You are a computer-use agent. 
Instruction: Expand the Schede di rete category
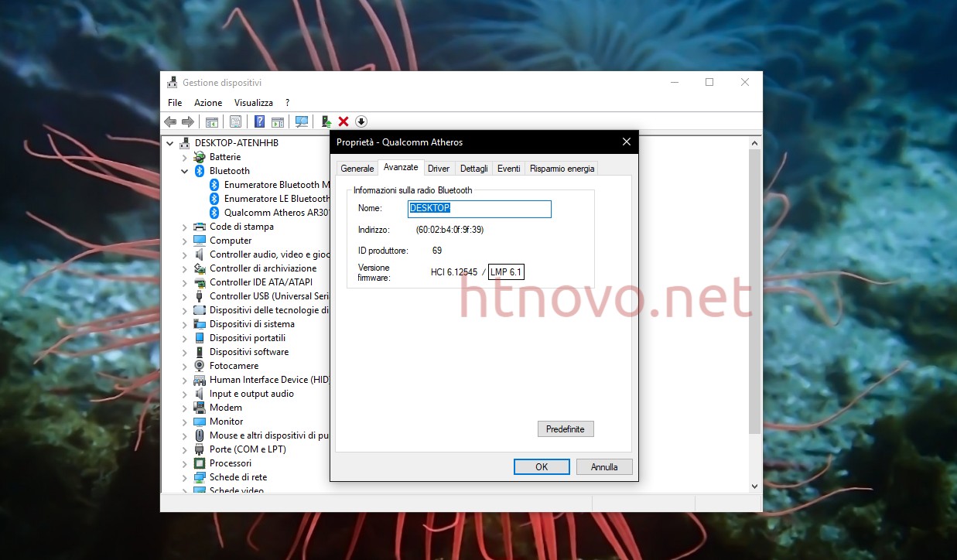pyautogui.click(x=184, y=477)
